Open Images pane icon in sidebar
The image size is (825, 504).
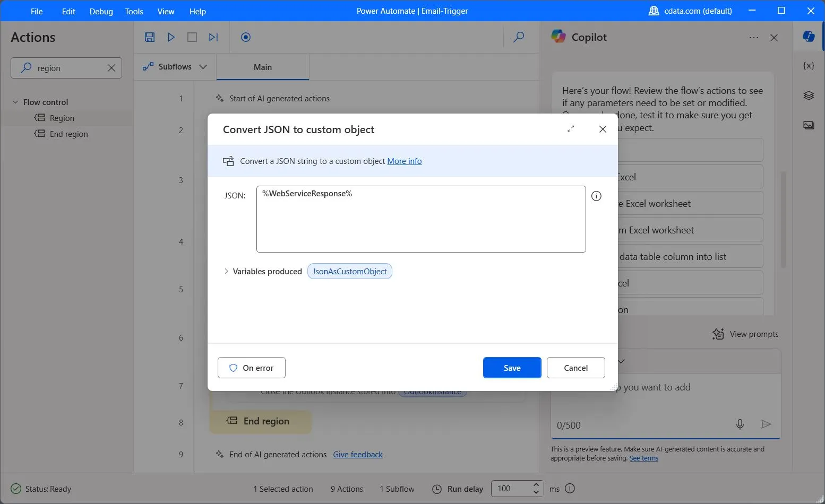[x=809, y=125]
